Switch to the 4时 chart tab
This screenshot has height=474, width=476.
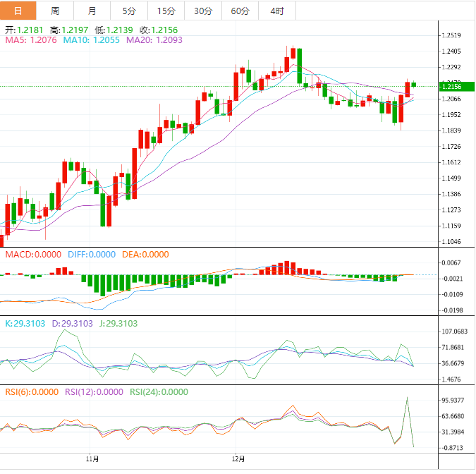tap(277, 11)
